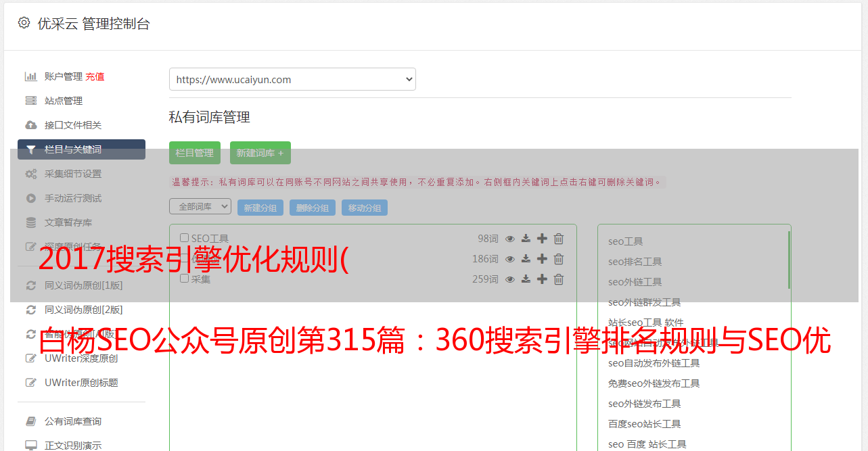The height and width of the screenshot is (451, 868).
Task: Open 手动运行测试 in the sidebar
Action: (x=73, y=198)
